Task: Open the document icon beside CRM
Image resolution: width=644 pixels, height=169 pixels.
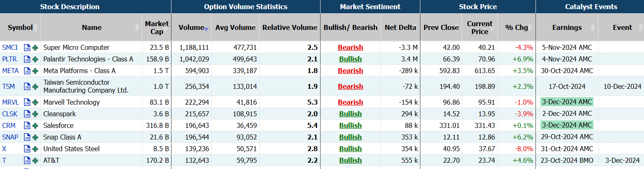Action: coord(27,125)
